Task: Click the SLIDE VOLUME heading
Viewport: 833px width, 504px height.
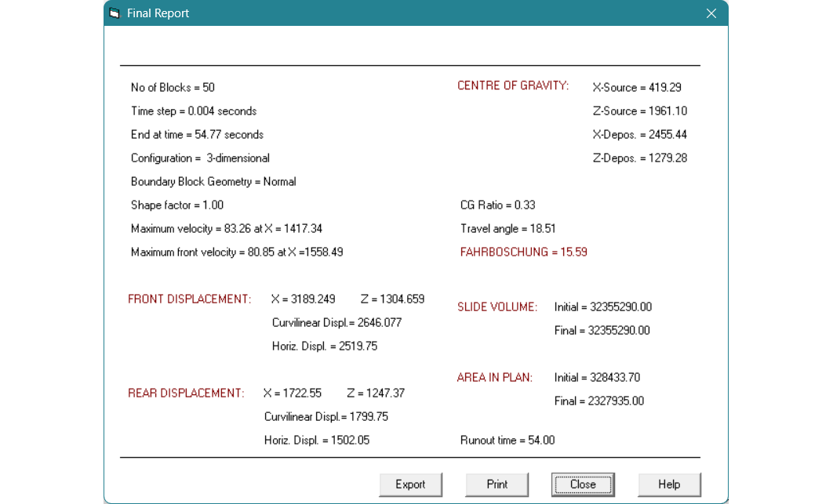Action: [x=497, y=307]
